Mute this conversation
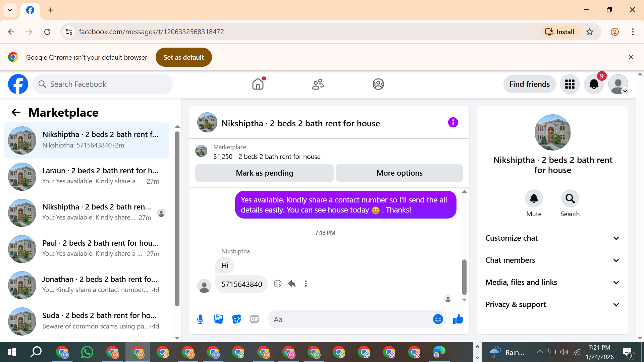Viewport: 644px width, 362px height. click(534, 199)
